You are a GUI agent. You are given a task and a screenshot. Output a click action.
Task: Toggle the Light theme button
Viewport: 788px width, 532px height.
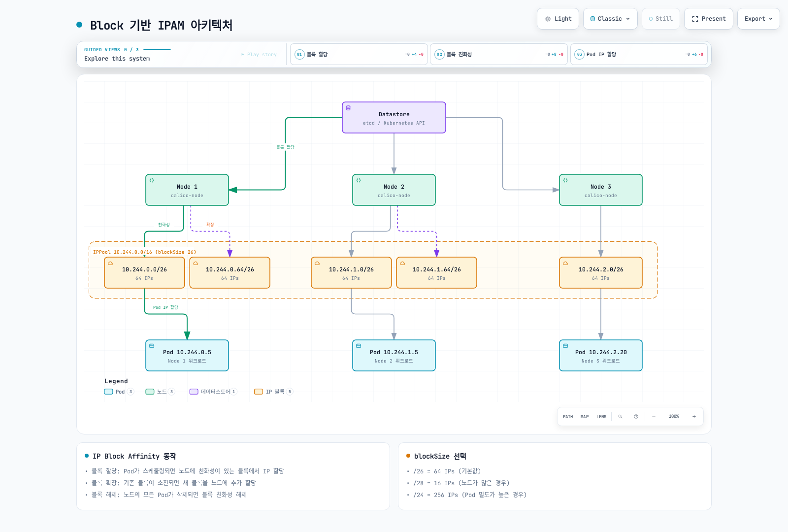pos(558,19)
